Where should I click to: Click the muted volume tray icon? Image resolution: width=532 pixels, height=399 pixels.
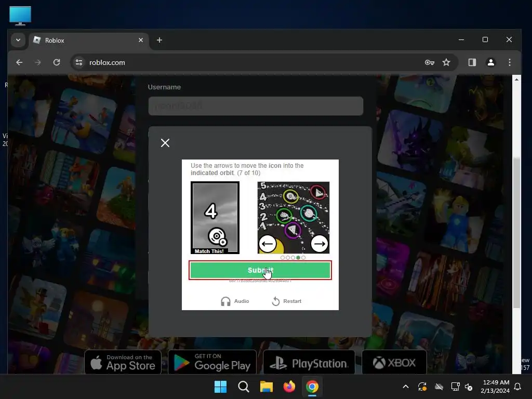(x=469, y=387)
